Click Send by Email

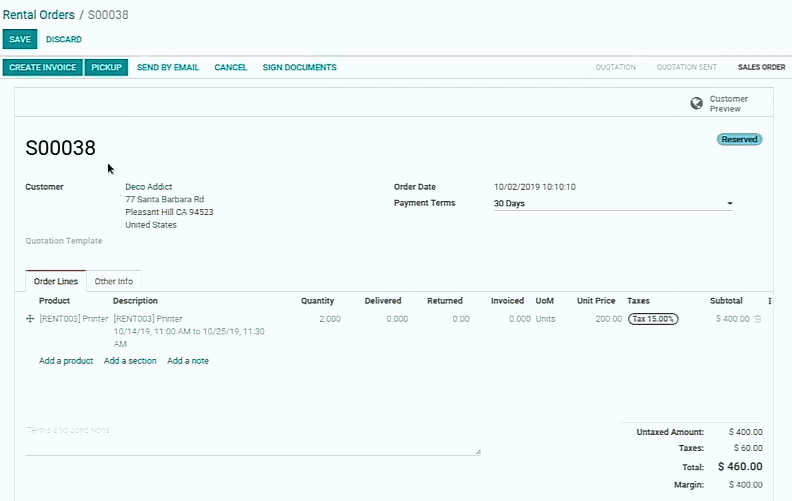[x=168, y=67]
